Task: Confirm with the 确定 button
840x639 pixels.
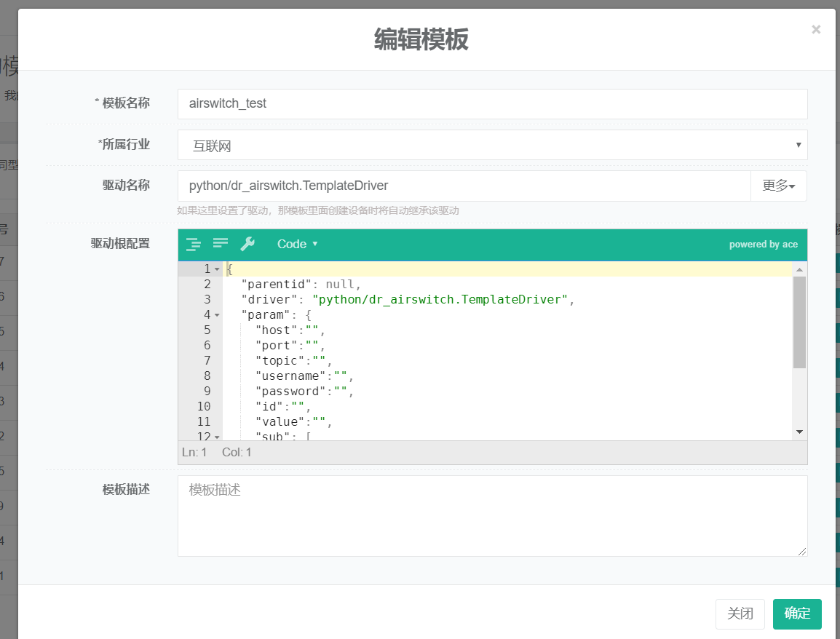Action: pyautogui.click(x=797, y=614)
